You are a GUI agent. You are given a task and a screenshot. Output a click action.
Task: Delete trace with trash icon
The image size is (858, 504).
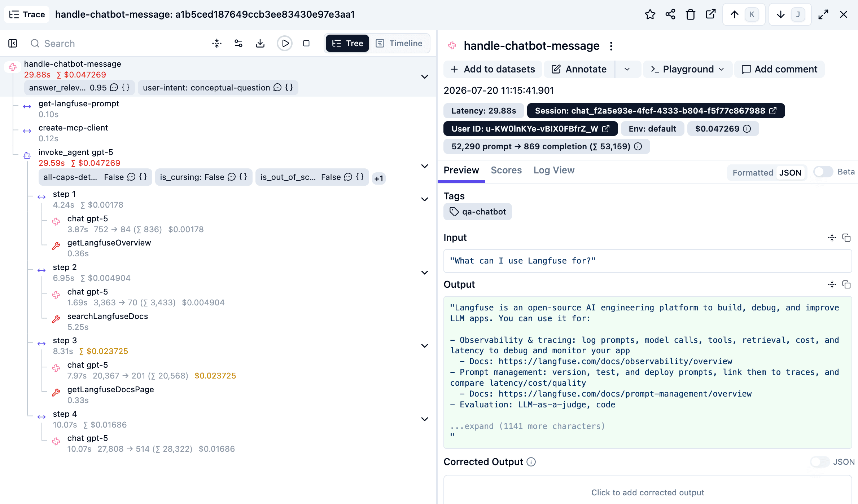coord(691,14)
